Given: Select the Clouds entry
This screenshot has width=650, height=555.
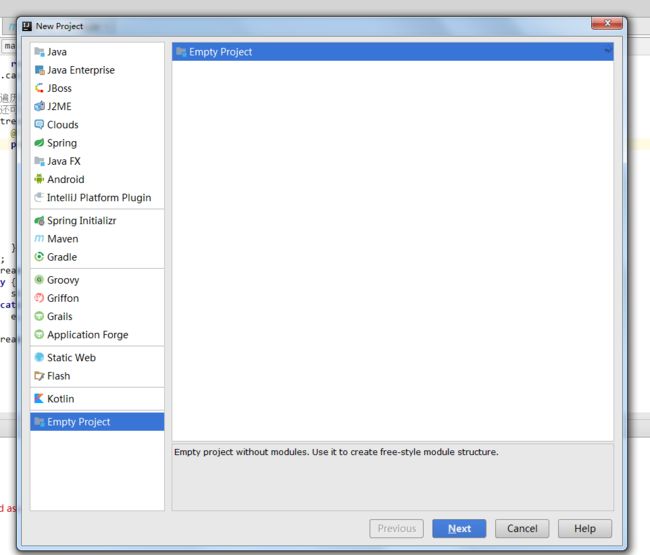Looking at the screenshot, I should [x=97, y=125].
